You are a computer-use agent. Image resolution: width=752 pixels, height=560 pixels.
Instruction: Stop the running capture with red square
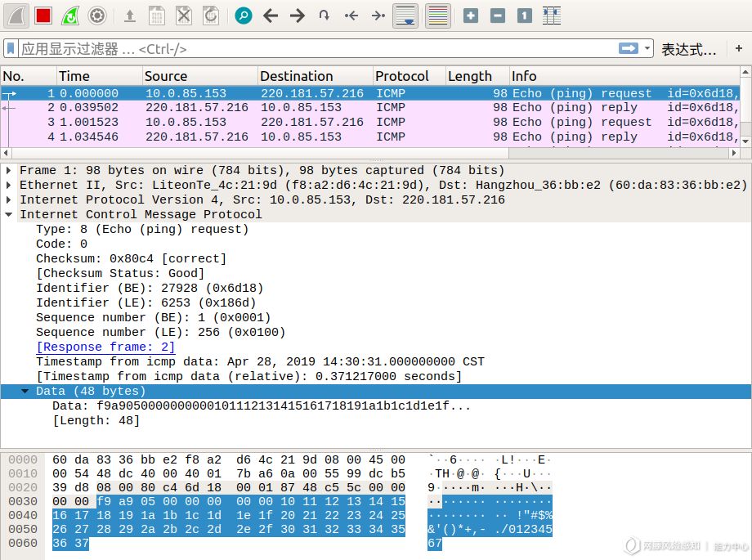click(x=43, y=16)
